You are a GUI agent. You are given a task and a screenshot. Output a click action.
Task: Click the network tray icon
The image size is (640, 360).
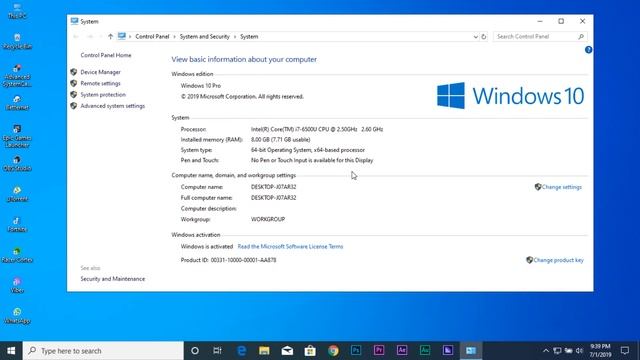pos(557,351)
